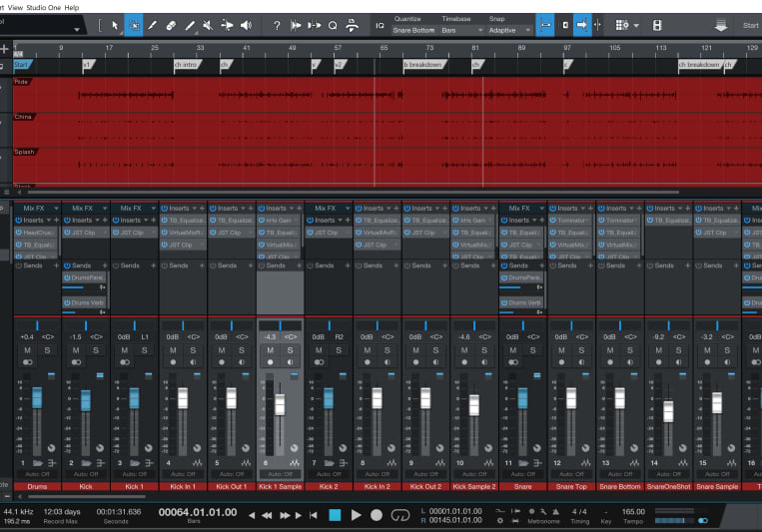Click the 'ch intro' arranger marker
The image size is (762, 532).
(x=187, y=65)
